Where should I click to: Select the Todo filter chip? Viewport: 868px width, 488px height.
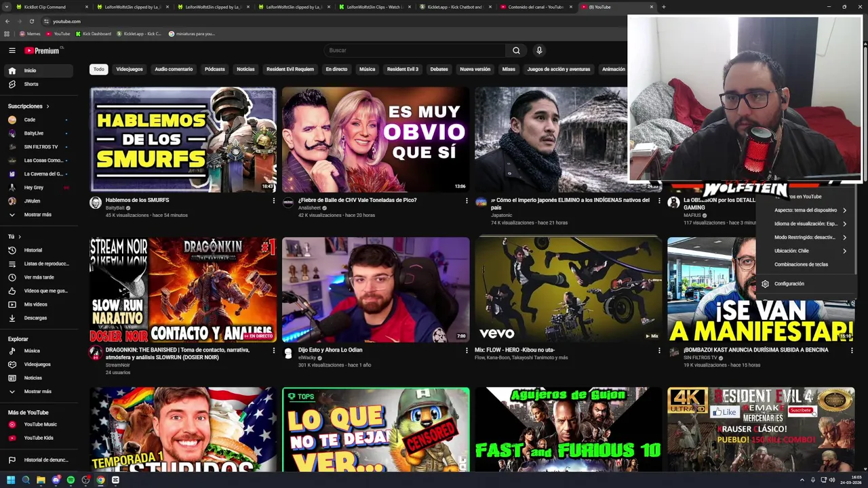tap(99, 69)
